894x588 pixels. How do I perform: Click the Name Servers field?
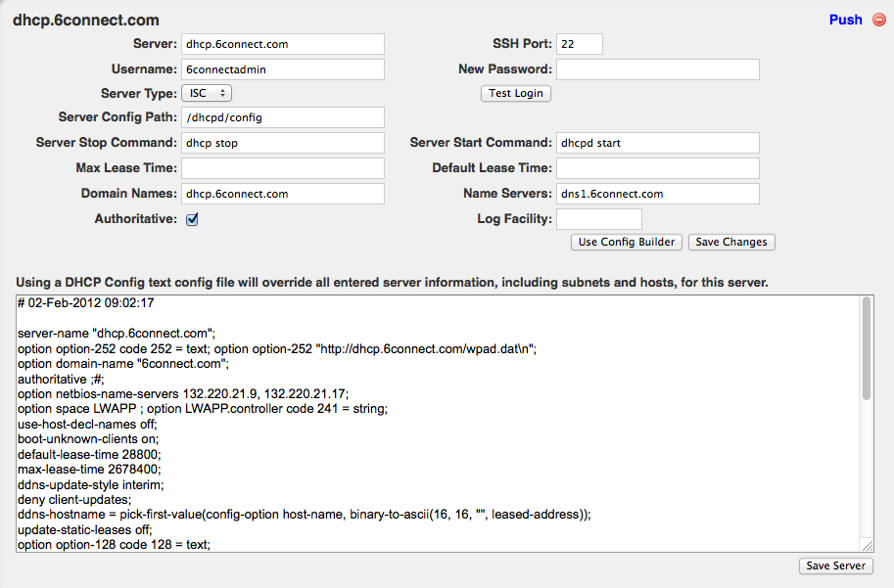[658, 194]
